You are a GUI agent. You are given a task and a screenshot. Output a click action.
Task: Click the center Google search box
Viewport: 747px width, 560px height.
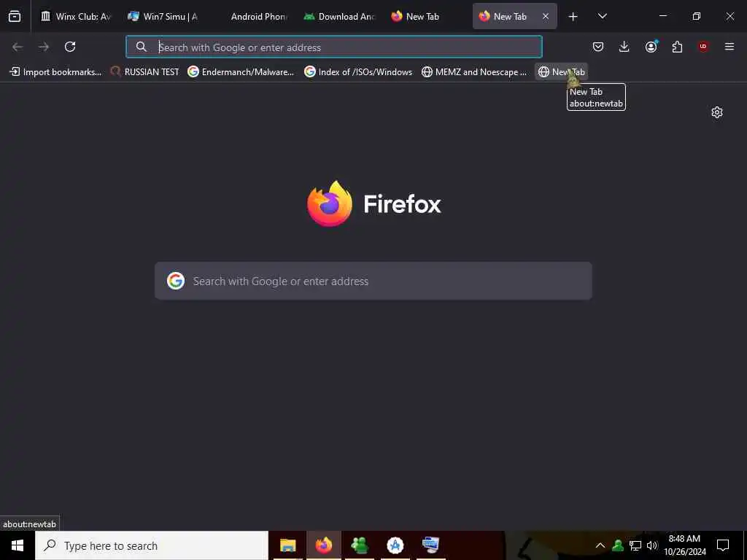click(x=373, y=281)
